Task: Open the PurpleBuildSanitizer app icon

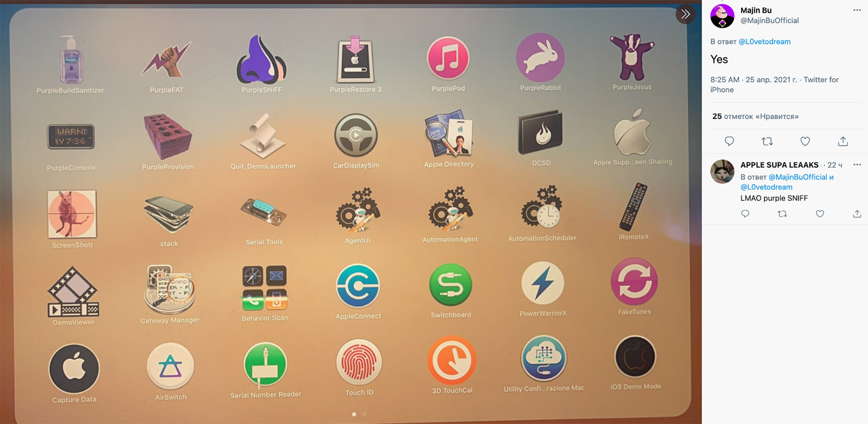Action: [71, 60]
